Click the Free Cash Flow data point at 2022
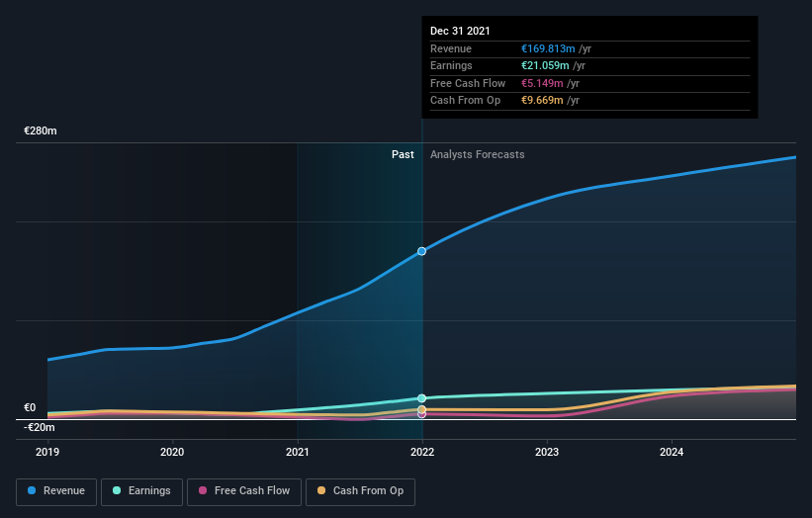 pyautogui.click(x=421, y=414)
